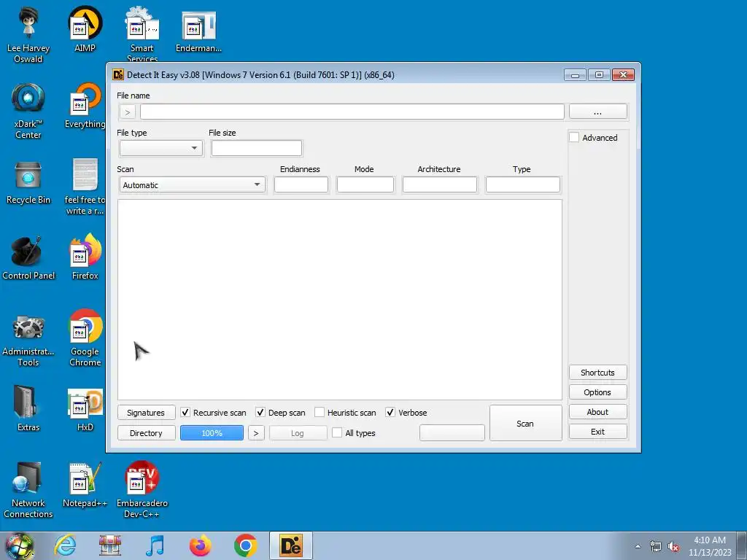The height and width of the screenshot is (560, 747).
Task: Select the Extras folder icon
Action: [28, 408]
